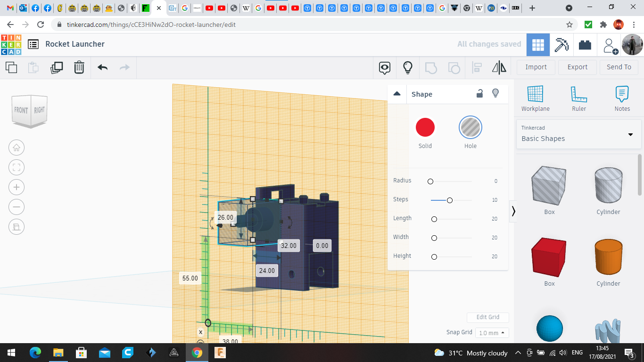Switch to the Blocks view
This screenshot has width=644, height=362.
pyautogui.click(x=561, y=45)
